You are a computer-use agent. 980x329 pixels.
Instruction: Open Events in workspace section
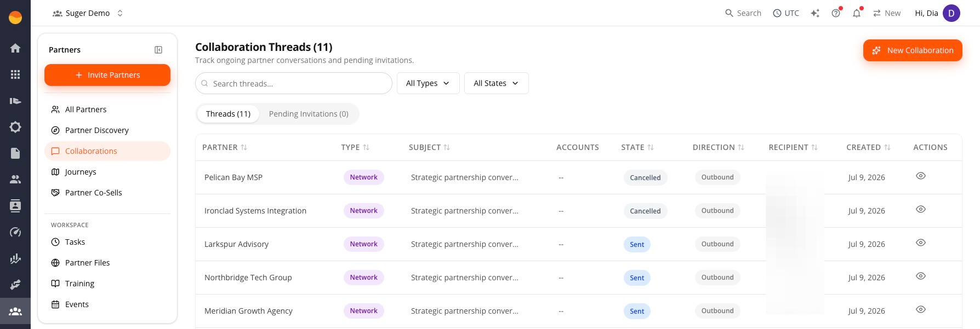(x=107, y=304)
